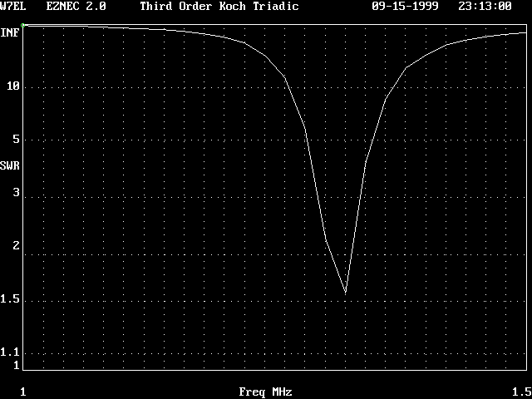
Task: Click the 'Freq MHz' axis label
Action: pos(266,392)
